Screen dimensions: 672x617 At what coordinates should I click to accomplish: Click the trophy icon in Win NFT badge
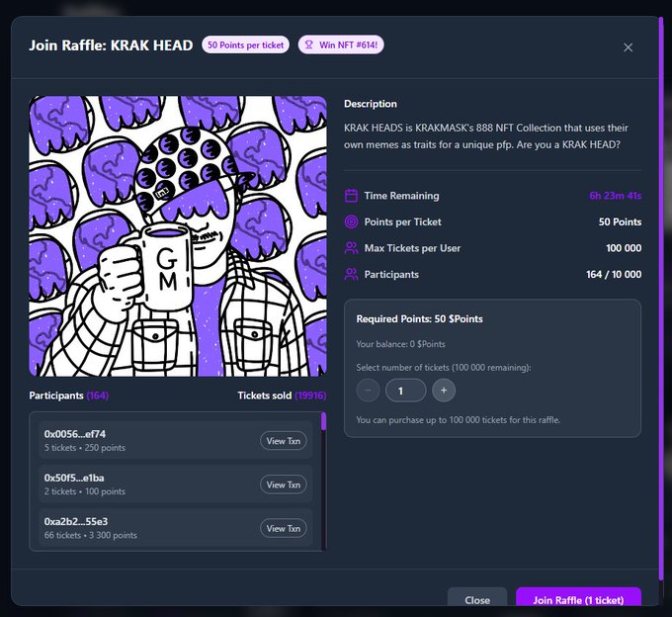tap(308, 44)
